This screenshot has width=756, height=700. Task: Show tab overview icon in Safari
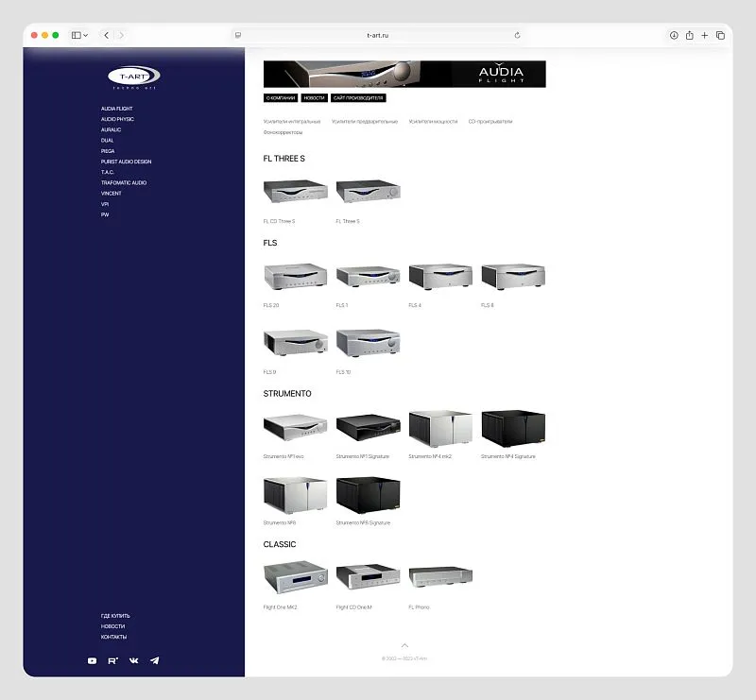(720, 35)
